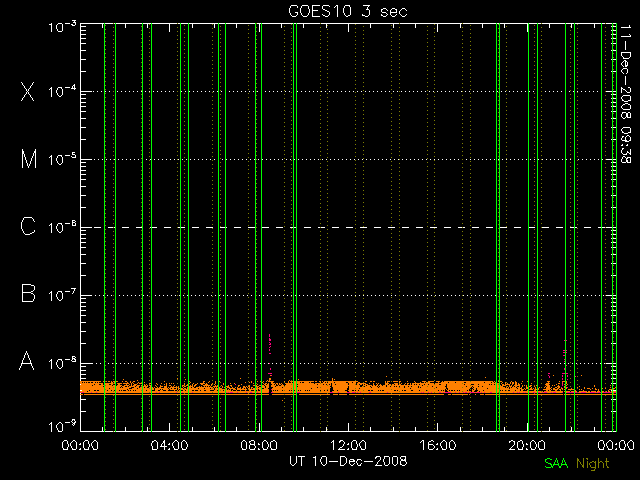The width and height of the screenshot is (640, 480).
Task: Click the plot title 'GOES10 3 sec'
Action: point(348,11)
